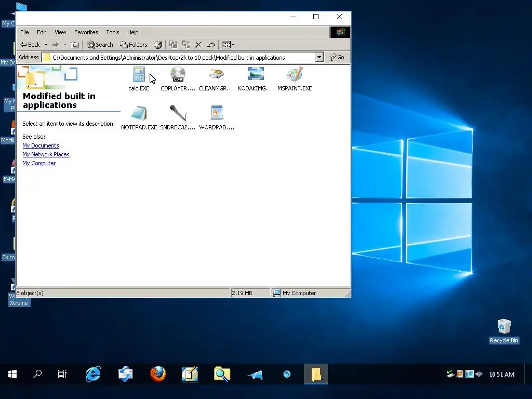The image size is (532, 399).
Task: Launch Internet Explorer from the taskbar
Action: (93, 374)
